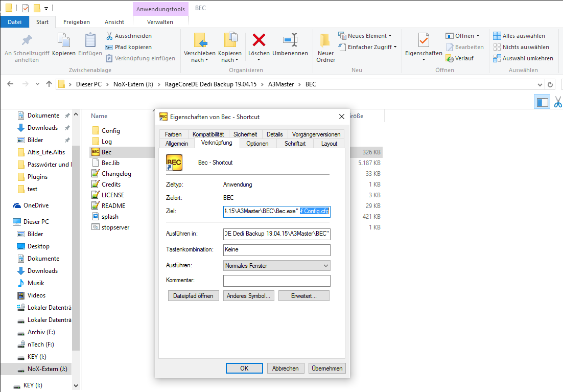Image resolution: width=563 pixels, height=392 pixels.
Task: Select the Bec.lib file in list
Action: [x=110, y=163]
